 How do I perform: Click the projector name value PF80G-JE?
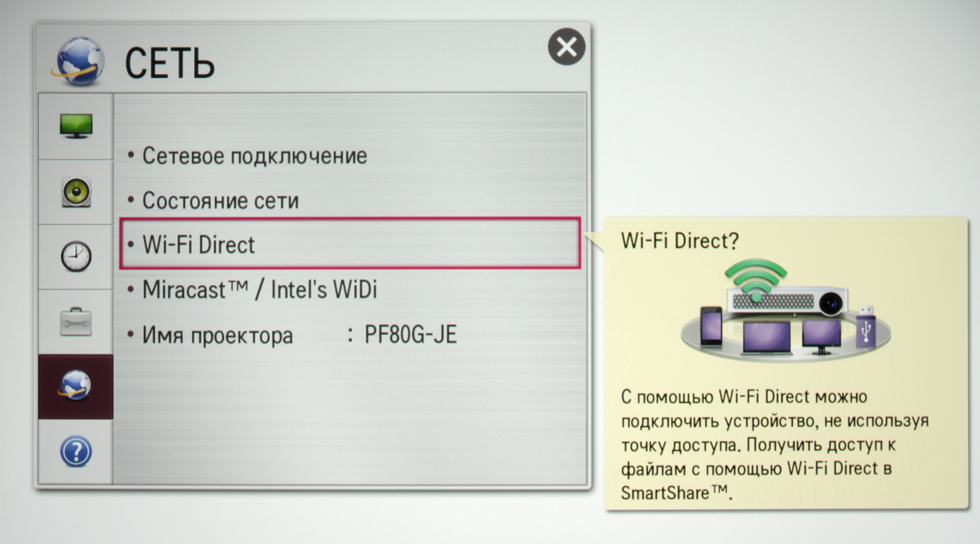pyautogui.click(x=410, y=335)
